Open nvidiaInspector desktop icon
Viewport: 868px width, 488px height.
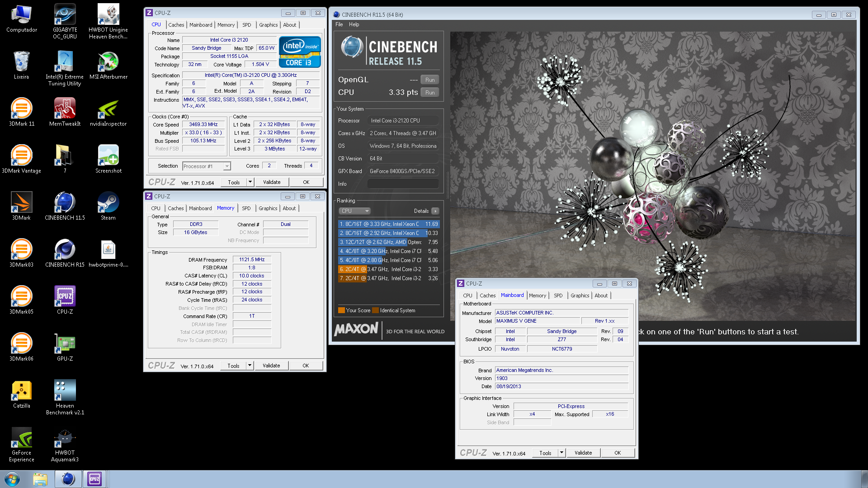[108, 113]
